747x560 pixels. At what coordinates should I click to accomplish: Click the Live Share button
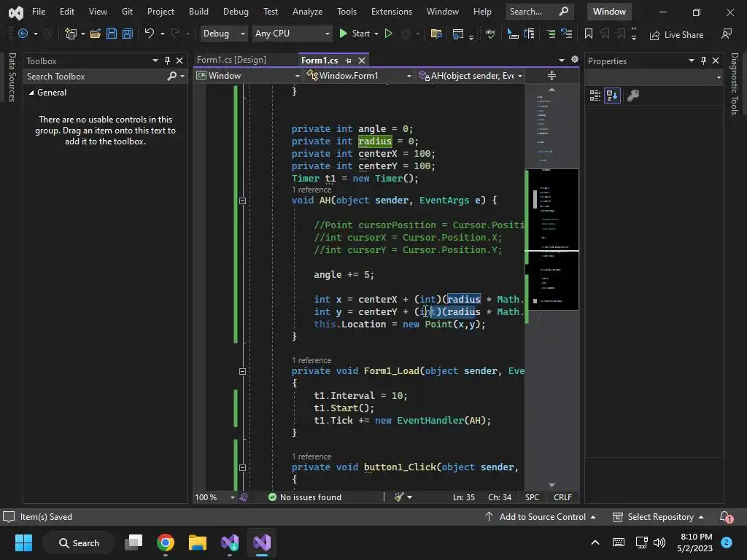(x=676, y=35)
